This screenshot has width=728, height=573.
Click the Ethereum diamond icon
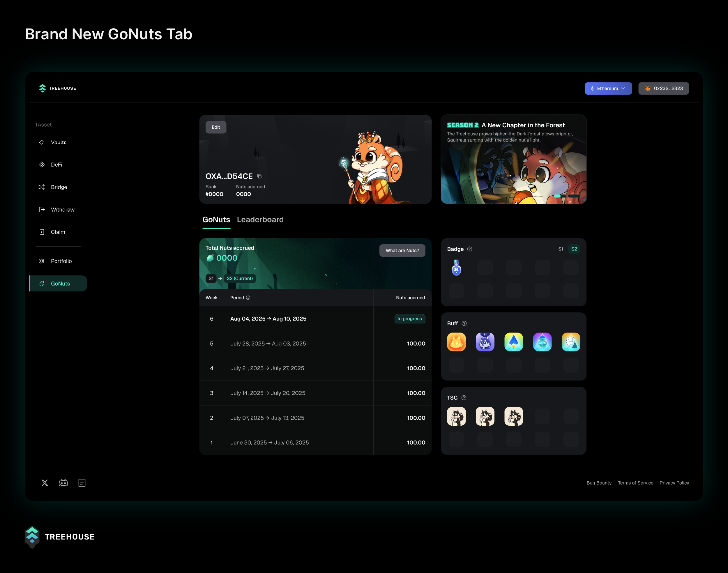tap(592, 89)
